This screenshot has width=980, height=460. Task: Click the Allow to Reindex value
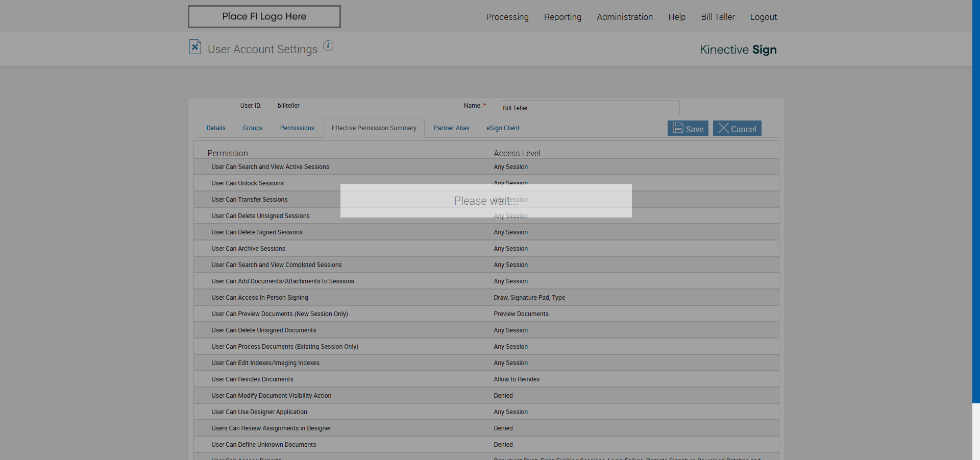coord(517,379)
